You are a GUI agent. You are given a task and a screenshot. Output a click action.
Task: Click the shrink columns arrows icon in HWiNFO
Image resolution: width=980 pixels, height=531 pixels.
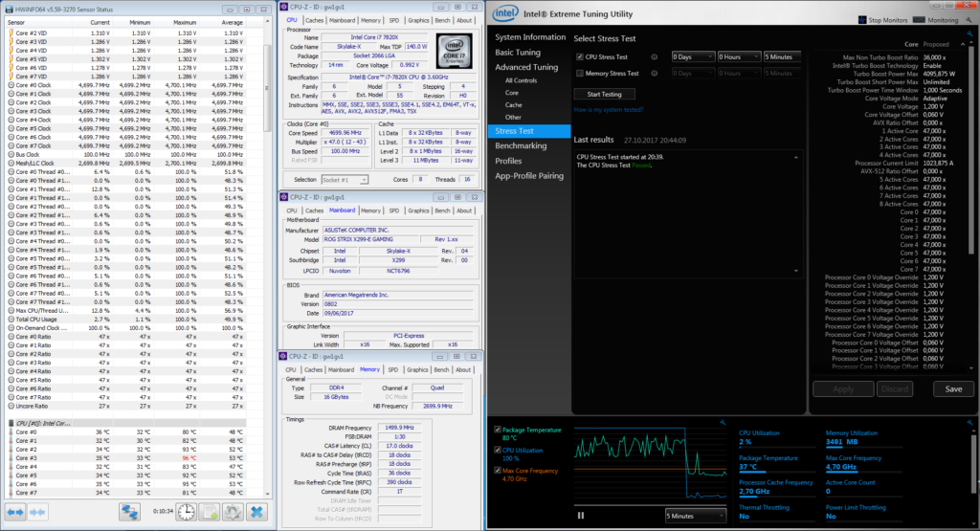coord(37,512)
